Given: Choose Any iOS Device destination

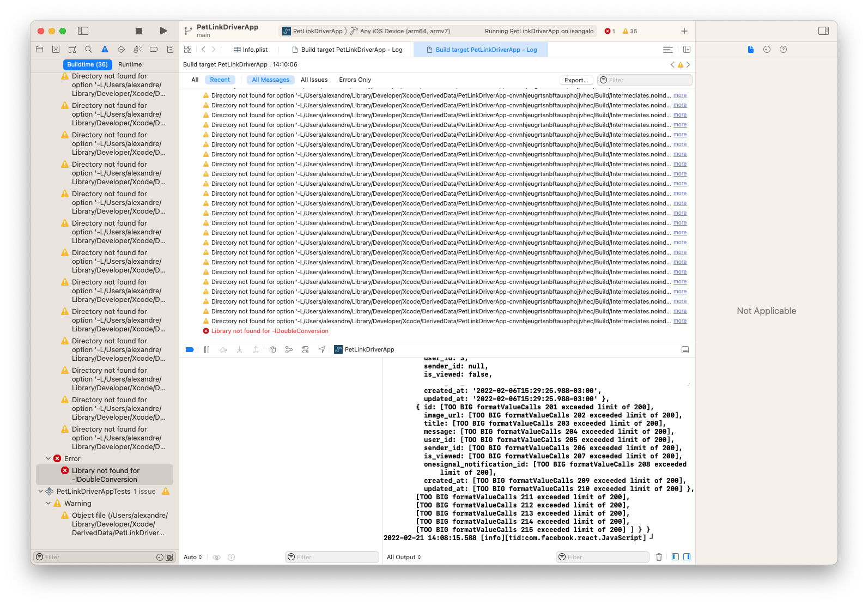Looking at the screenshot, I should pyautogui.click(x=400, y=31).
